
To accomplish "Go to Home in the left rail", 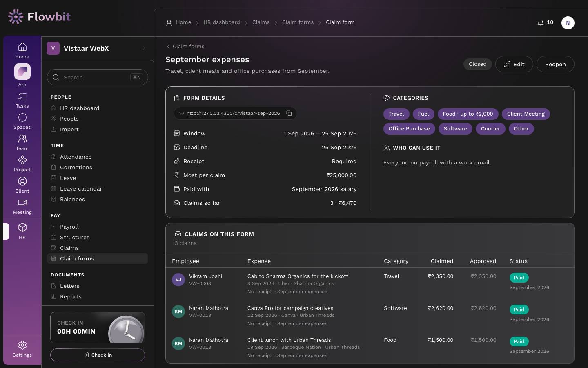I will (22, 51).
